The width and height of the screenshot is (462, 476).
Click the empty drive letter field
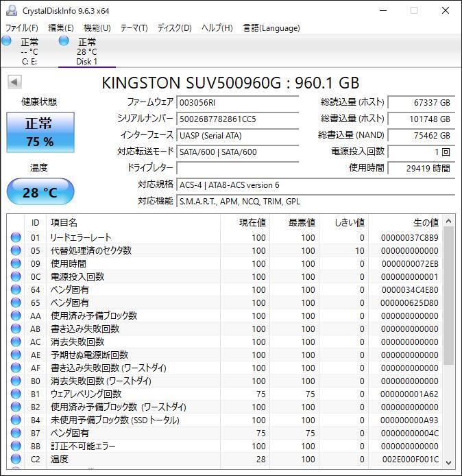[x=238, y=168]
